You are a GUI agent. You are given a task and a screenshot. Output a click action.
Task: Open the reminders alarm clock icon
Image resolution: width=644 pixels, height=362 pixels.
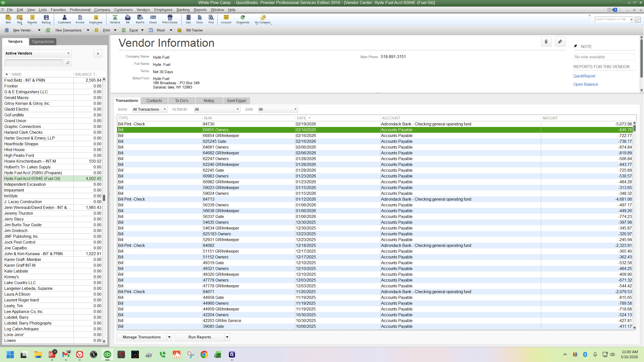click(x=609, y=10)
